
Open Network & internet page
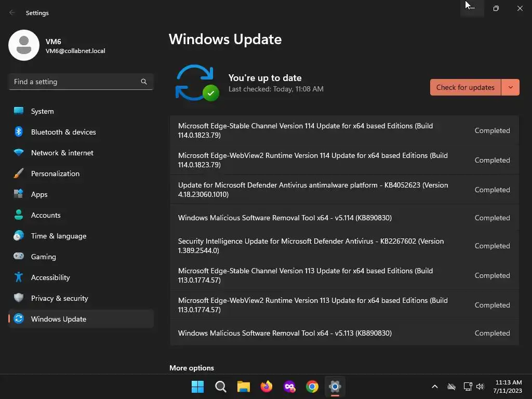point(81,152)
